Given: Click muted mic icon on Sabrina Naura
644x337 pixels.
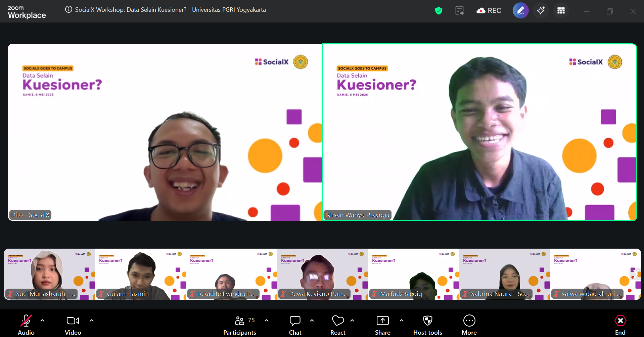Looking at the screenshot, I should click(465, 294).
